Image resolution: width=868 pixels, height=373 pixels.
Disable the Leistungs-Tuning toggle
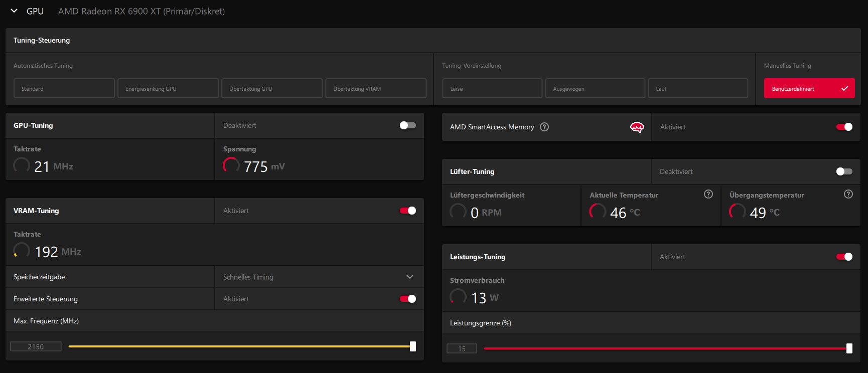click(844, 257)
